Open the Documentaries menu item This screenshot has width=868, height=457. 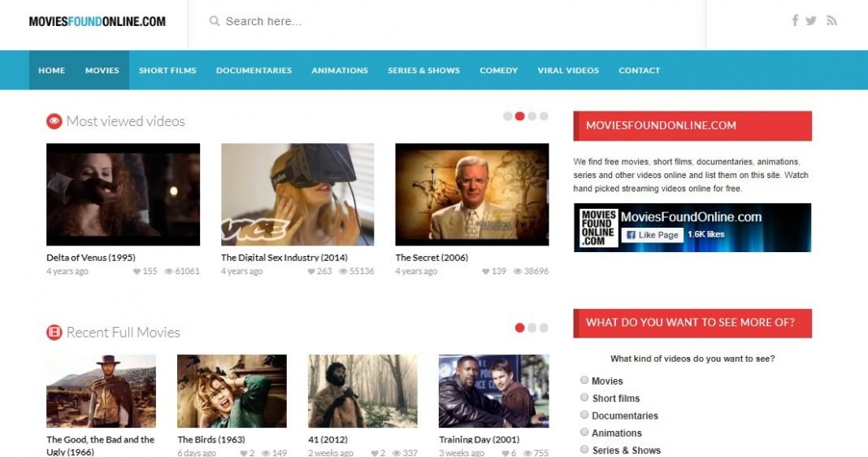click(254, 71)
